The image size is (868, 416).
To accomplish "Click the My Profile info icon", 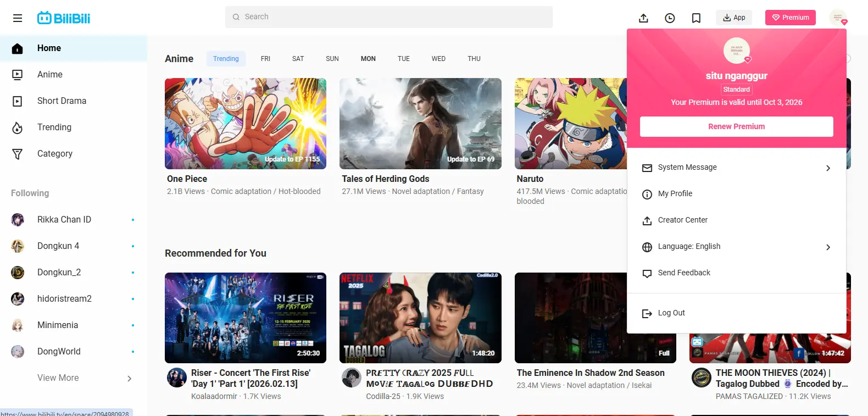I will point(647,194).
